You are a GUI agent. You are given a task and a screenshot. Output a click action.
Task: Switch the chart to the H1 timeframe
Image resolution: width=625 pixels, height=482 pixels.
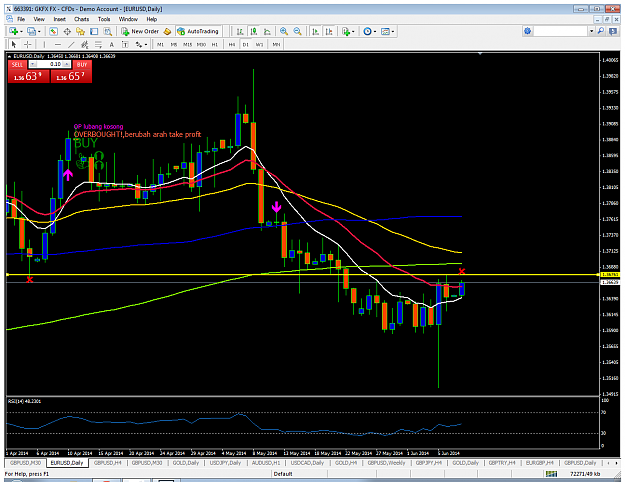click(215, 44)
